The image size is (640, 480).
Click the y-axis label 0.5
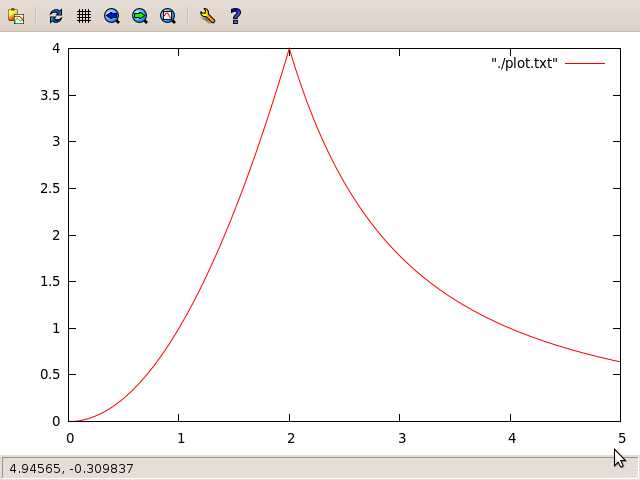coord(50,374)
